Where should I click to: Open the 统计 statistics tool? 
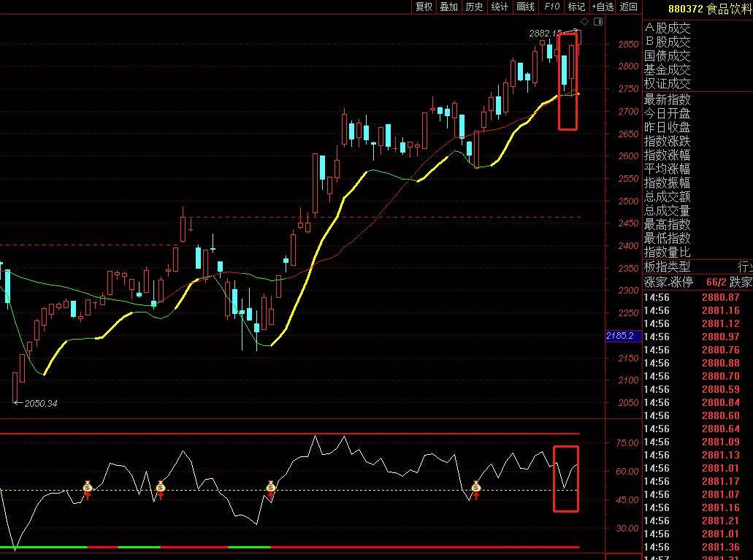(x=500, y=7)
